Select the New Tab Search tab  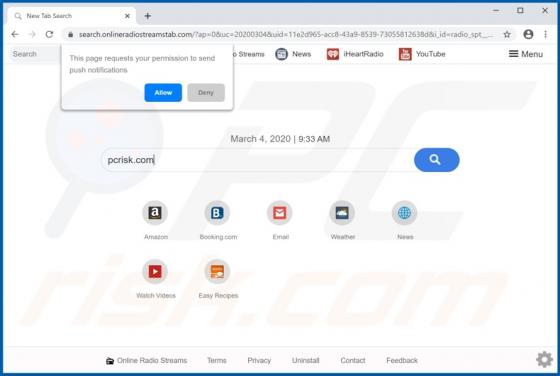[x=71, y=16]
